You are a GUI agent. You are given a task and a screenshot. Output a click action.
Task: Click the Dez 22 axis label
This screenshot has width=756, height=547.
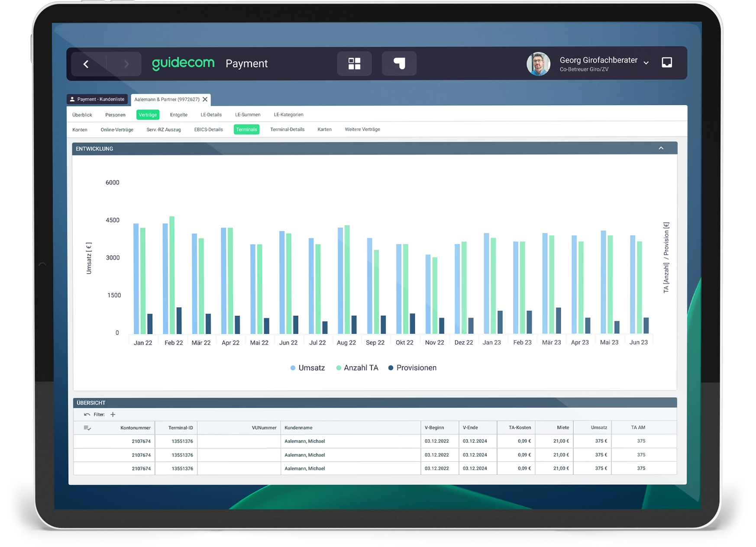(464, 343)
